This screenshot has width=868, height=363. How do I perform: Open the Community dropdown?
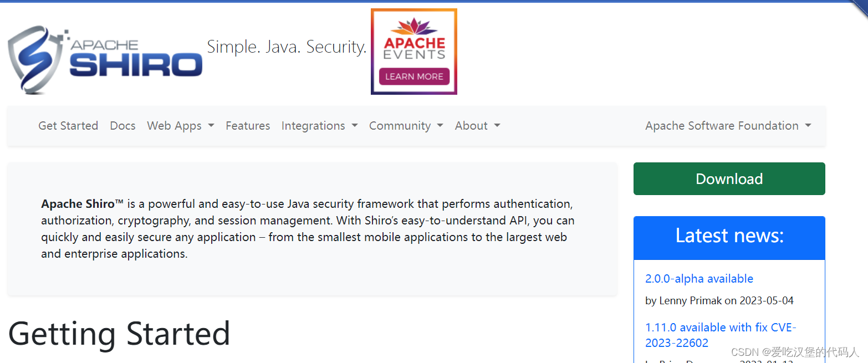406,125
